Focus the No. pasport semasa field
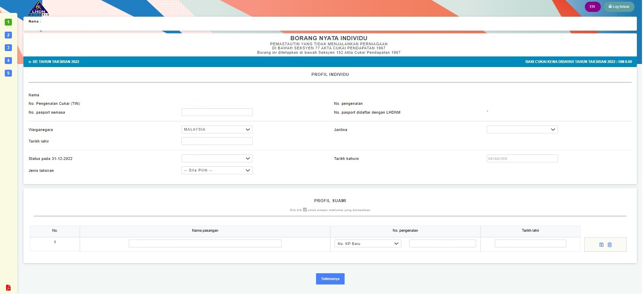This screenshot has width=644, height=294. [x=217, y=112]
